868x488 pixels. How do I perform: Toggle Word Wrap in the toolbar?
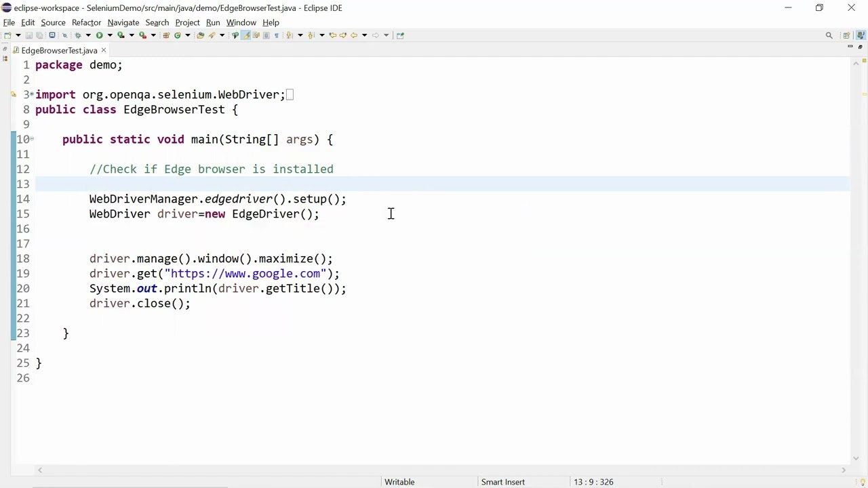[x=256, y=35]
